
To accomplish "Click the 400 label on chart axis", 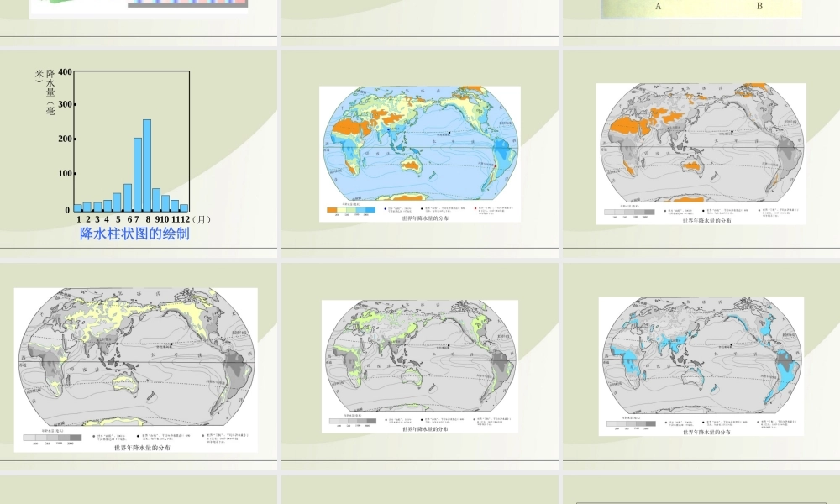I will pyautogui.click(x=65, y=71).
